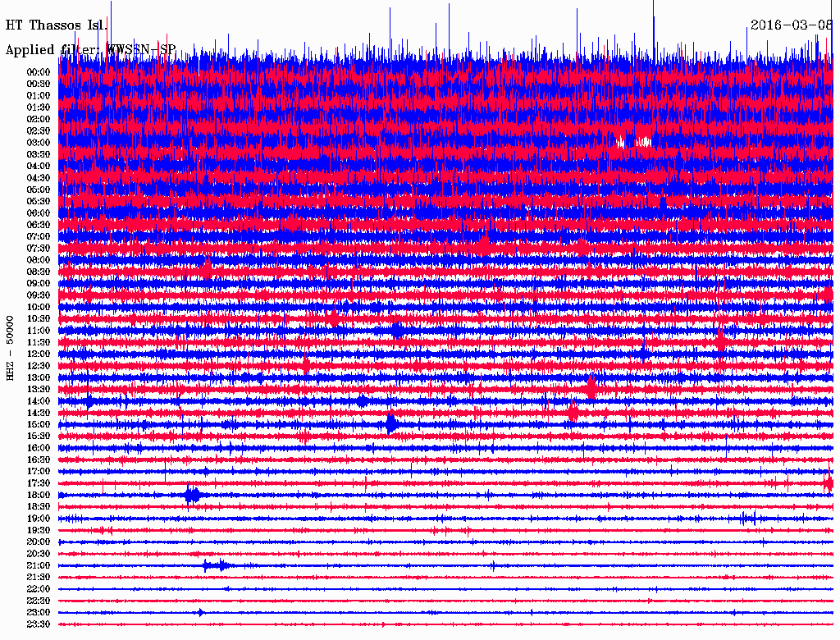Select the 22:00 time label
Image resolution: width=840 pixels, height=640 pixels.
click(39, 589)
